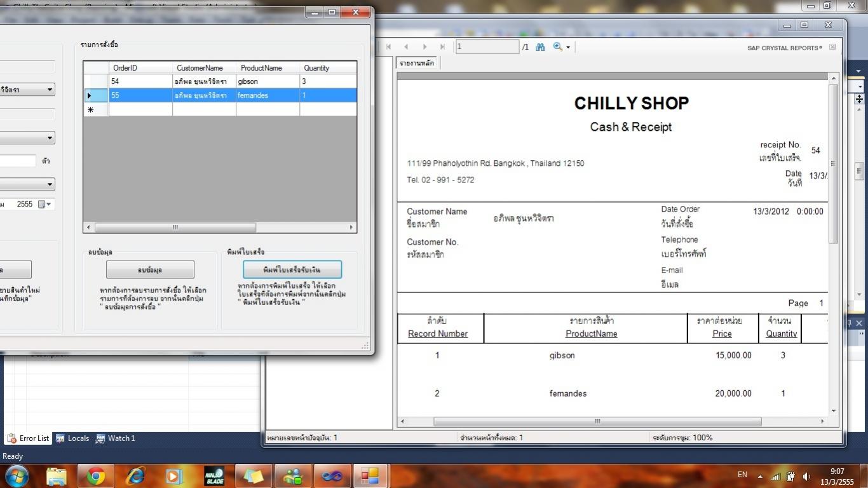The width and height of the screenshot is (868, 488).
Task: Click the magnifier Zoom icon in report toolbar
Action: [x=557, y=46]
